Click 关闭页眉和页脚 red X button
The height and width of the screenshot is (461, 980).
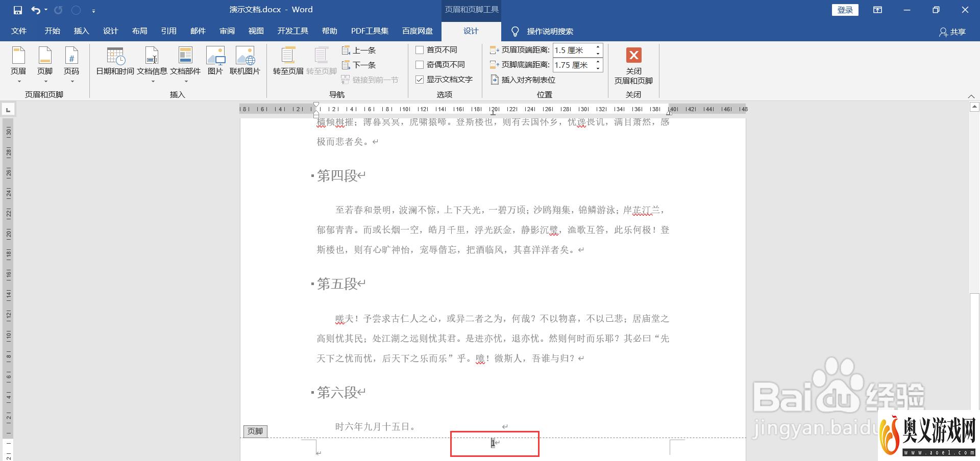pyautogui.click(x=633, y=65)
